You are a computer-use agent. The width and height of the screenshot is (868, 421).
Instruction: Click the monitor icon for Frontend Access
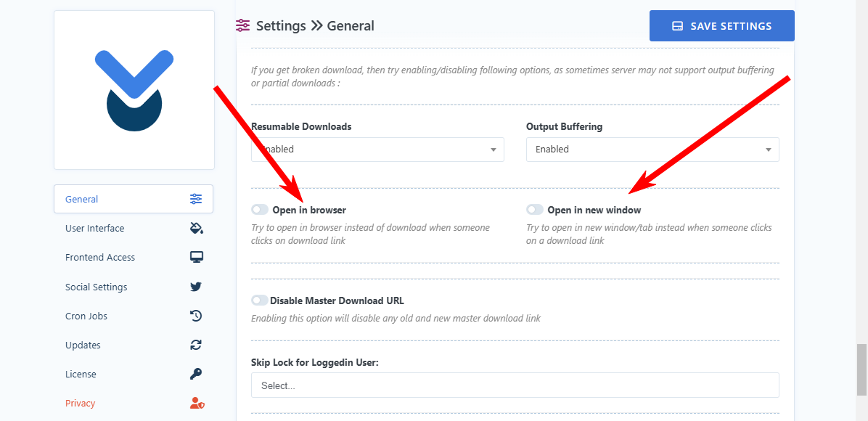(196, 257)
